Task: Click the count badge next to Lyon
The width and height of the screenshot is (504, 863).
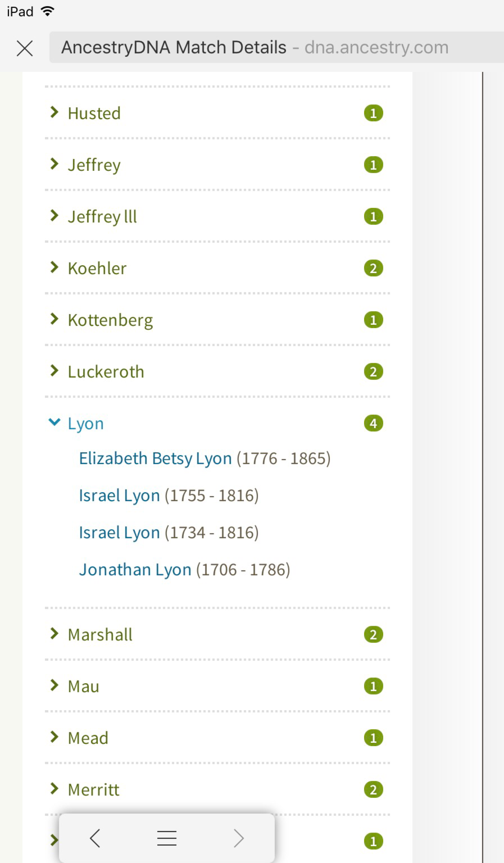Action: point(373,424)
